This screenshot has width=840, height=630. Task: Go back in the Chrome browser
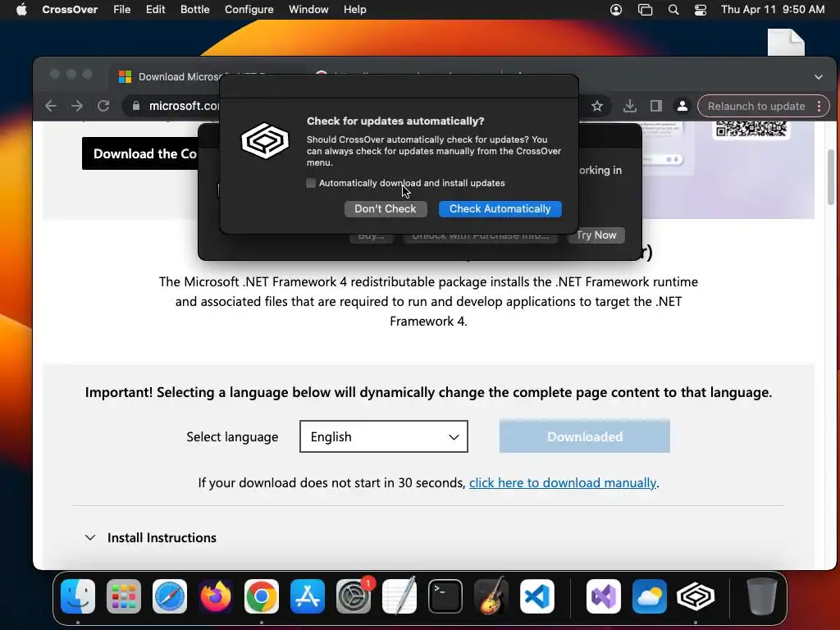point(51,106)
